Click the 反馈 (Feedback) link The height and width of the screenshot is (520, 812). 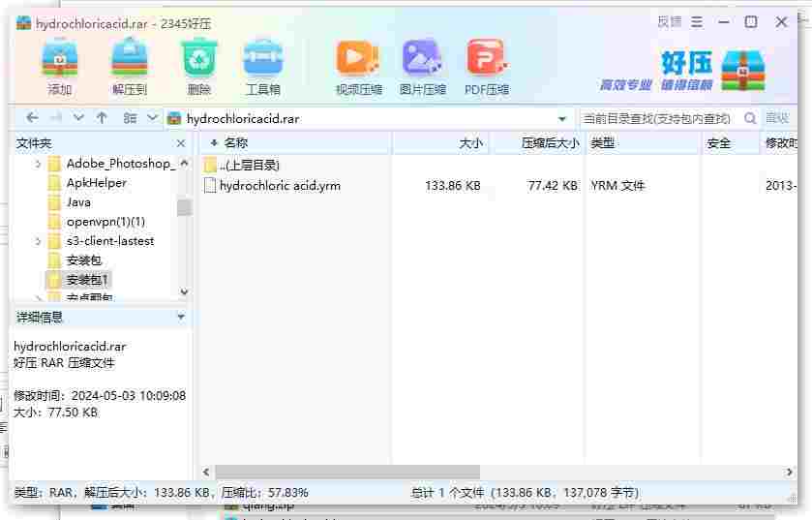670,22
